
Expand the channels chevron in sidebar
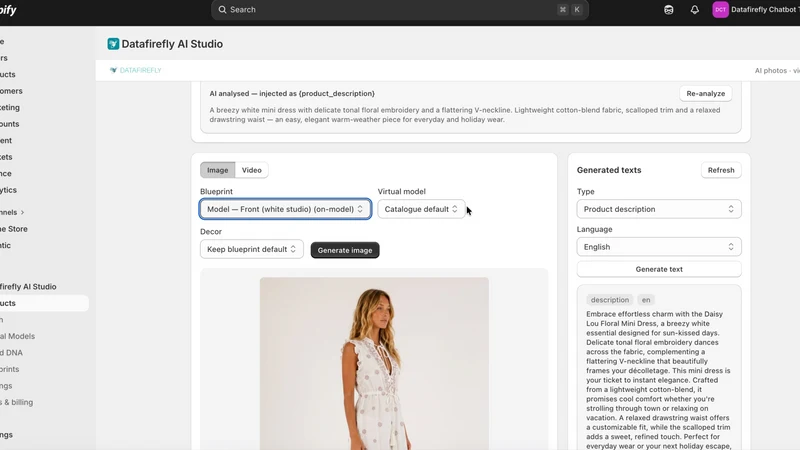[22, 212]
